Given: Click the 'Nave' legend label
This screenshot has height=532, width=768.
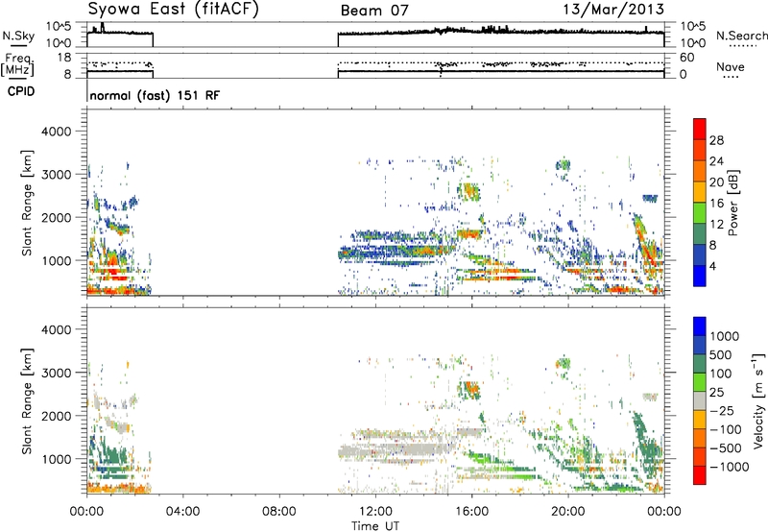Looking at the screenshot, I should coord(730,67).
